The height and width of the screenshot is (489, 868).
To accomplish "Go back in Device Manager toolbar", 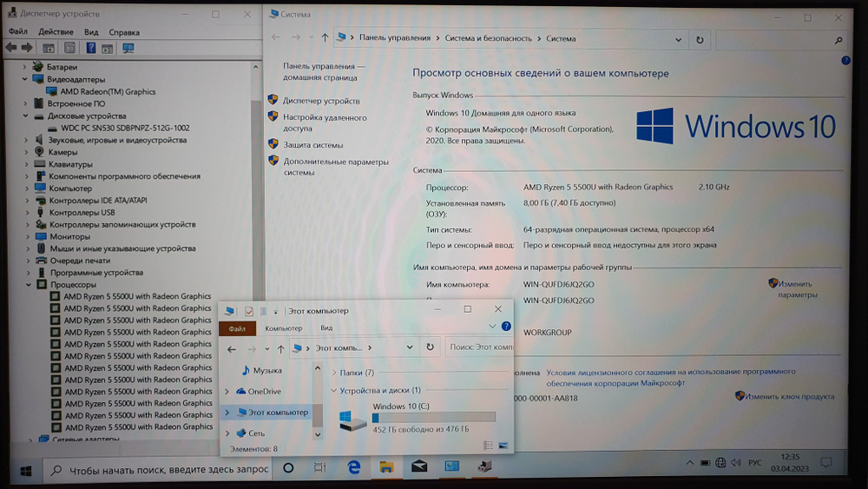I will (11, 48).
